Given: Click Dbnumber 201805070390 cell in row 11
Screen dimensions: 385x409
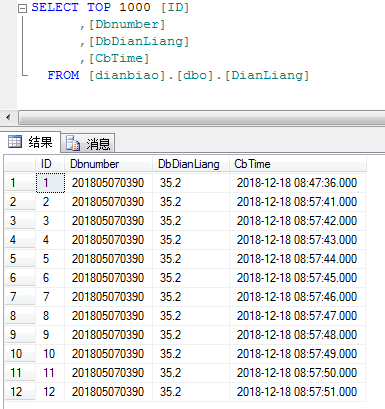Looking at the screenshot, I should [108, 373].
